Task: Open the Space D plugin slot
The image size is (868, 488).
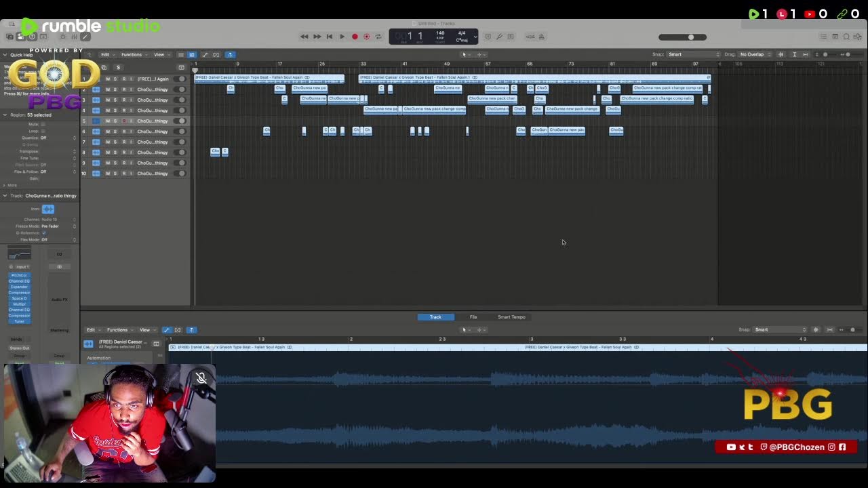Action: [19, 298]
